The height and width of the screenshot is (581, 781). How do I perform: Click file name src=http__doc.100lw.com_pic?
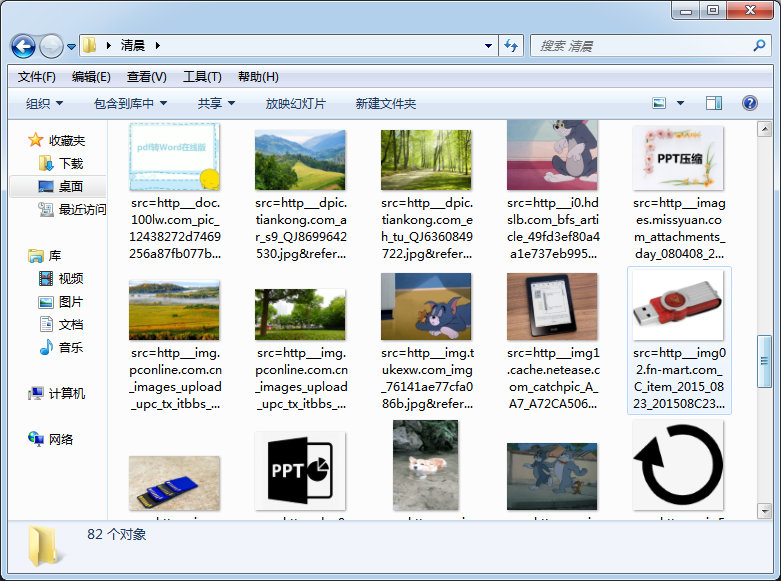175,228
